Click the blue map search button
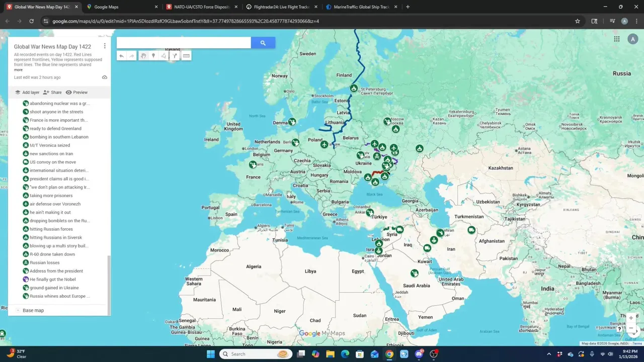 (263, 43)
